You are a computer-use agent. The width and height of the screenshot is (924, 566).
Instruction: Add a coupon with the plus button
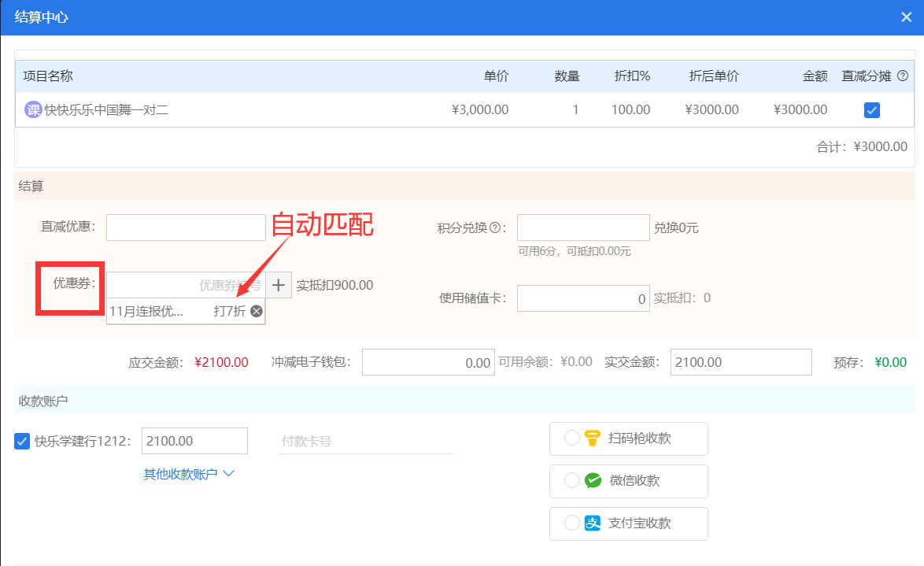point(278,285)
